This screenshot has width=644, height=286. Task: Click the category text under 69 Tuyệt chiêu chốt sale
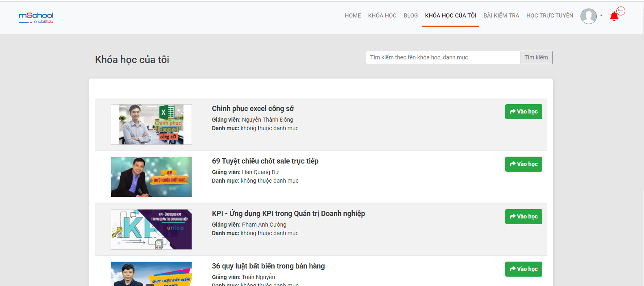(270, 181)
